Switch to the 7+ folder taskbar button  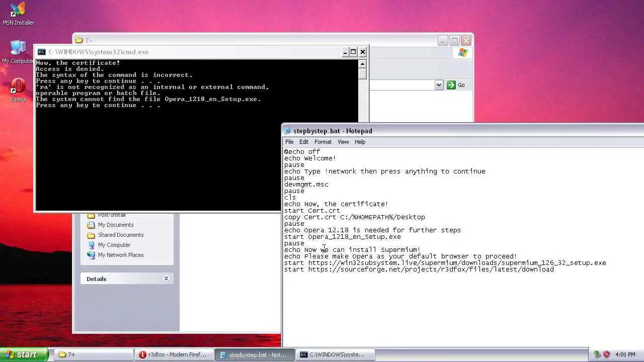pos(94,354)
